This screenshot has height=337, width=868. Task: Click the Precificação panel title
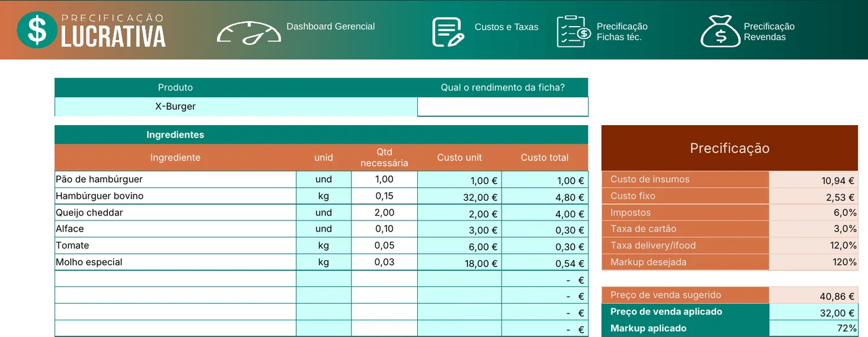click(x=730, y=149)
